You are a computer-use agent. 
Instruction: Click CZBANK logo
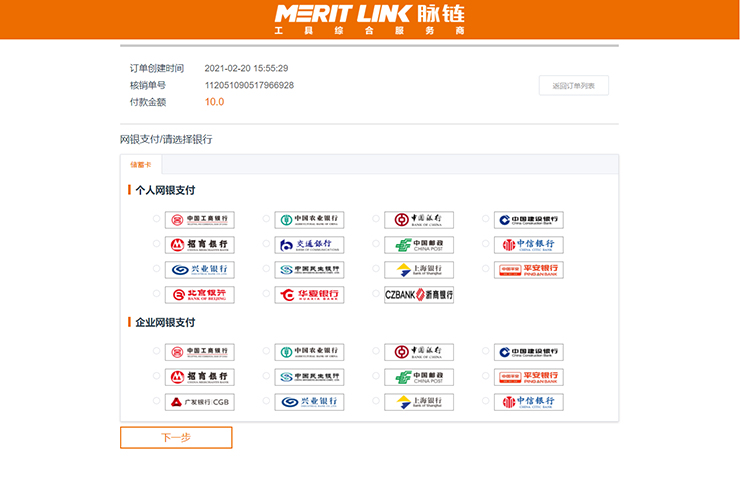419,295
